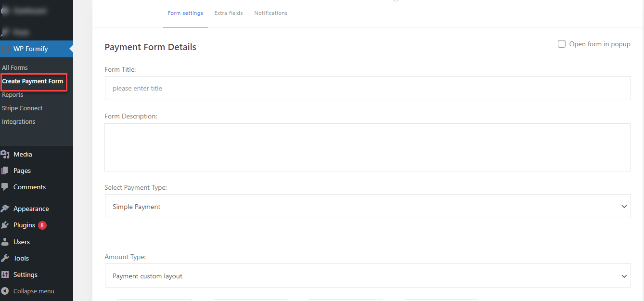Image resolution: width=644 pixels, height=301 pixels.
Task: Open Media menu icon in sidebar
Action: pos(5,154)
